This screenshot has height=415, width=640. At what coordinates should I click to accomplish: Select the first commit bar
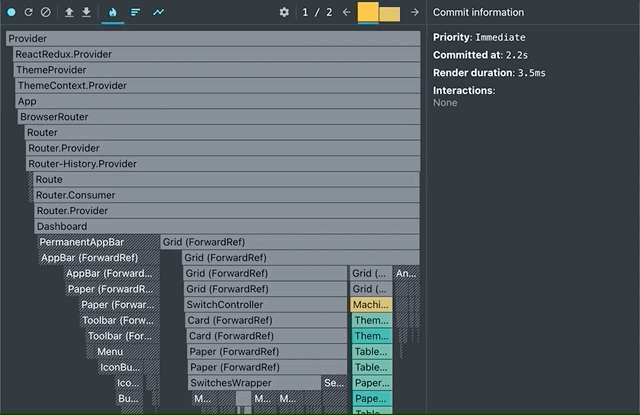point(368,12)
